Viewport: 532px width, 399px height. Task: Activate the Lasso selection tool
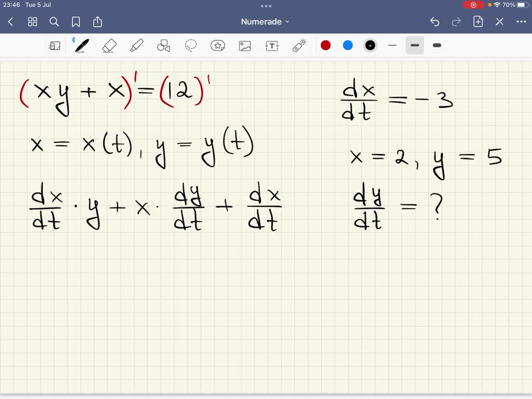pos(191,45)
